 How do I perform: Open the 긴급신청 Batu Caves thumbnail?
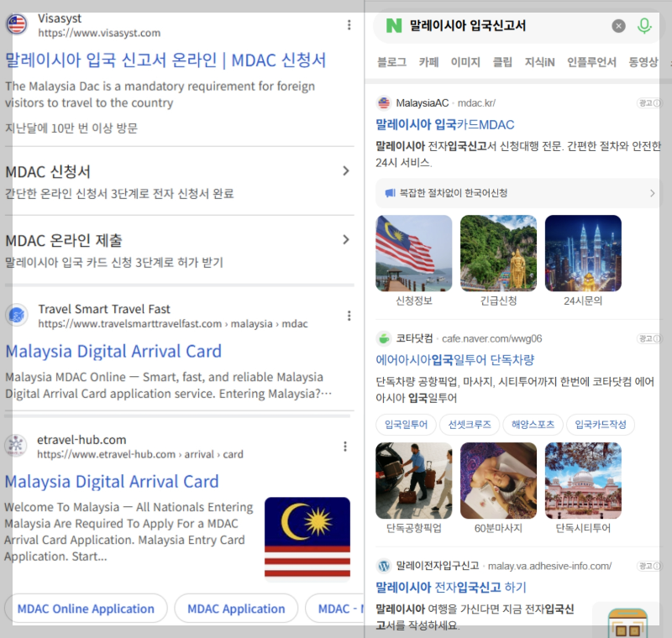[x=498, y=253]
